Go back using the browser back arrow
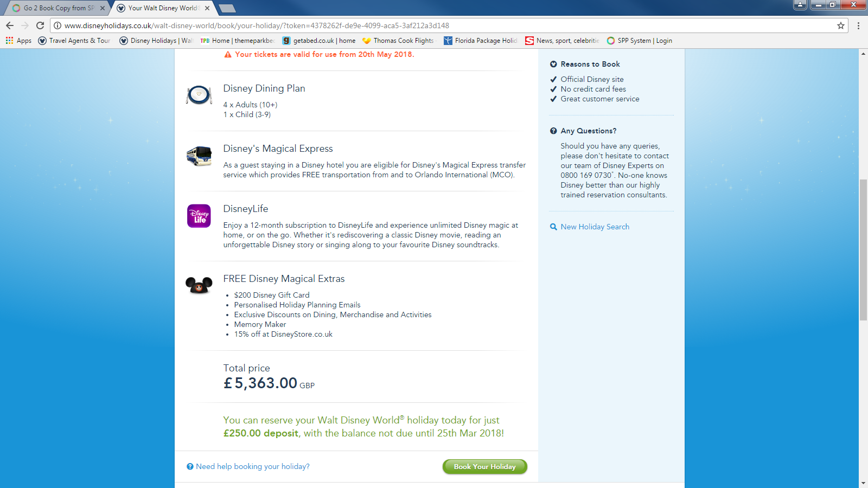The image size is (868, 488). point(10,25)
